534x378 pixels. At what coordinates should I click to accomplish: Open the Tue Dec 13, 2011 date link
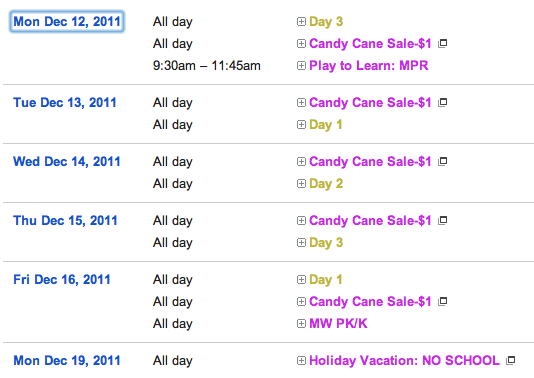(x=65, y=103)
